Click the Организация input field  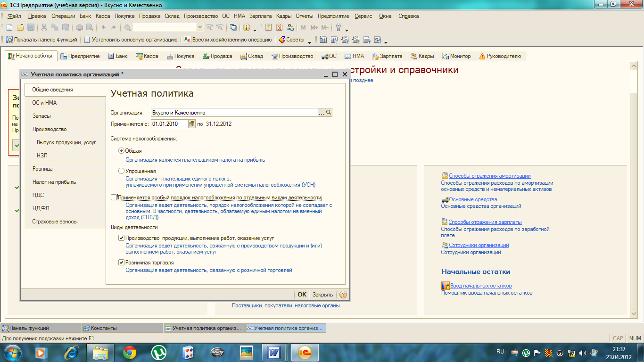point(234,113)
